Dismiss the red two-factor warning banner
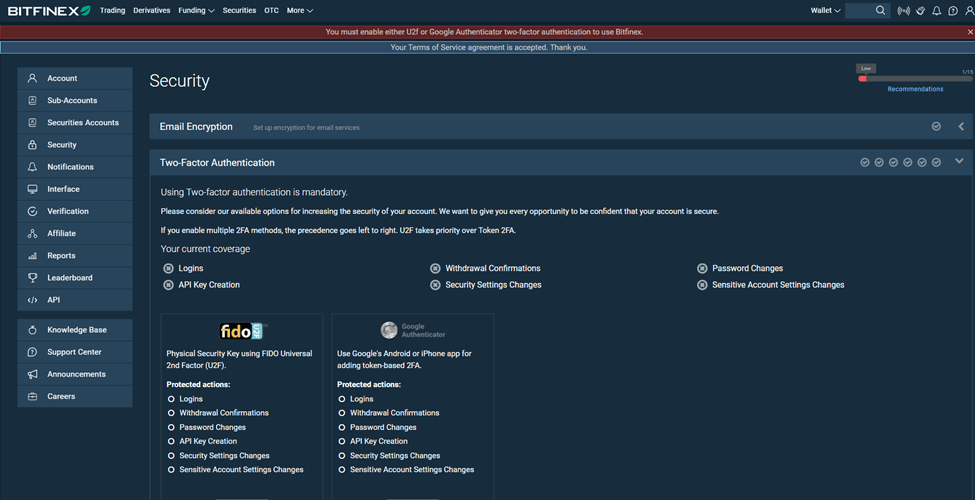This screenshot has height=500, width=975. pos(970,32)
